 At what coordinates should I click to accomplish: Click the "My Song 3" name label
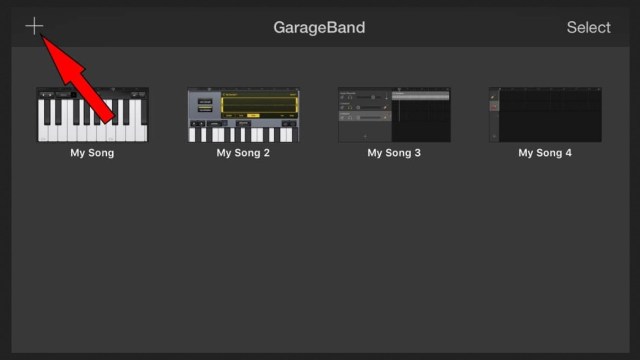click(x=394, y=153)
